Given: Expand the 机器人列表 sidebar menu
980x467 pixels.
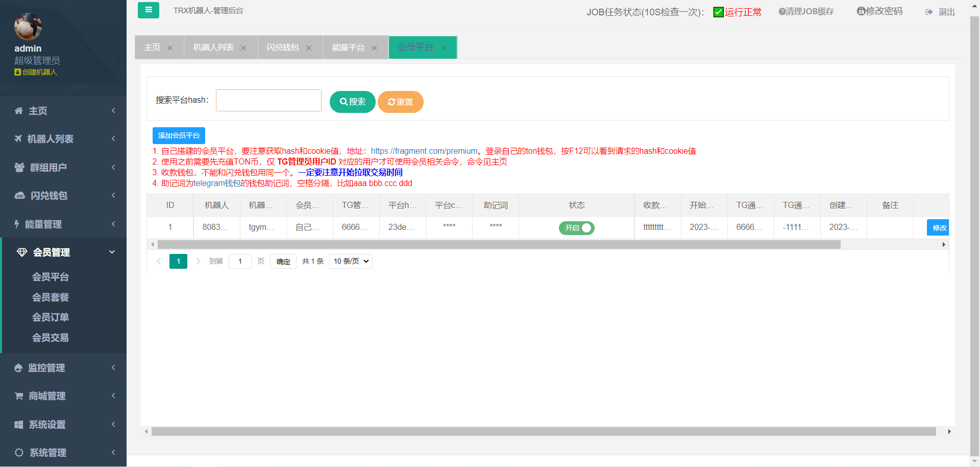Looking at the screenshot, I should click(x=63, y=139).
